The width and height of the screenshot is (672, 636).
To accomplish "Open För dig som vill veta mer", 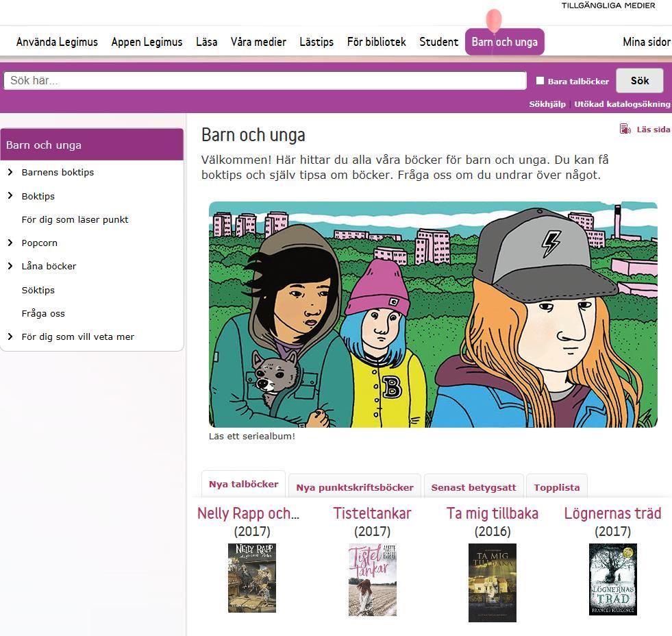I will click(x=78, y=337).
